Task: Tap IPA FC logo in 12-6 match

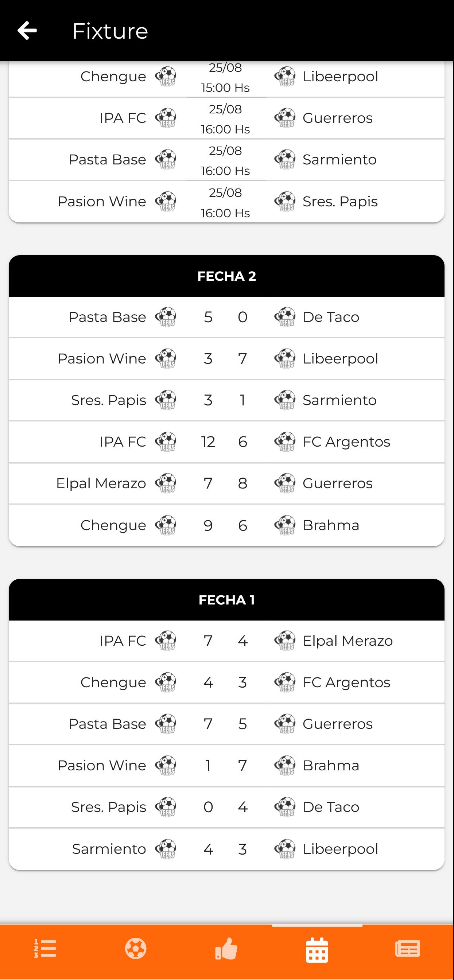Action: tap(166, 442)
